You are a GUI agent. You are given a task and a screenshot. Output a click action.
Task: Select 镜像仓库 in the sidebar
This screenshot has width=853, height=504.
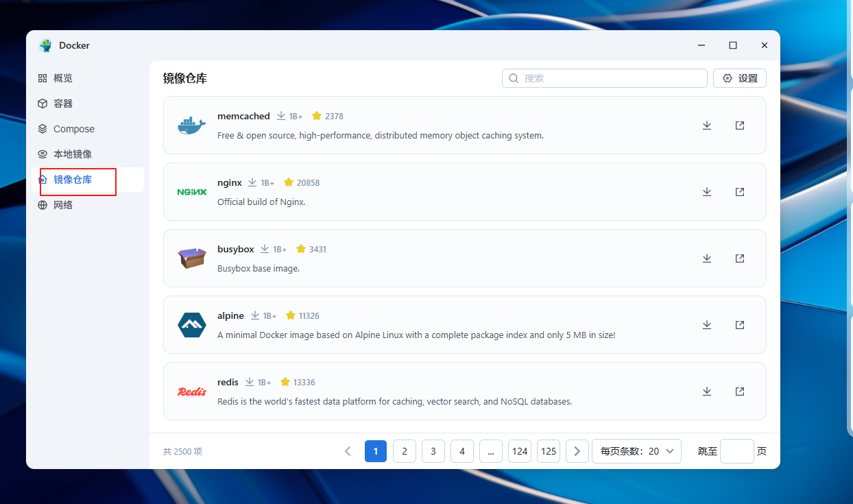[88, 180]
